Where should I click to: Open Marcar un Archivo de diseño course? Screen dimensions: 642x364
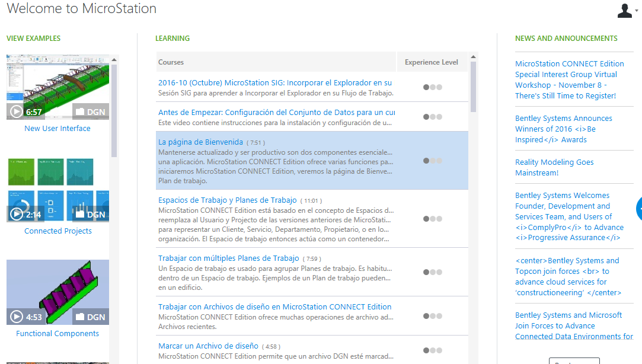[208, 346]
